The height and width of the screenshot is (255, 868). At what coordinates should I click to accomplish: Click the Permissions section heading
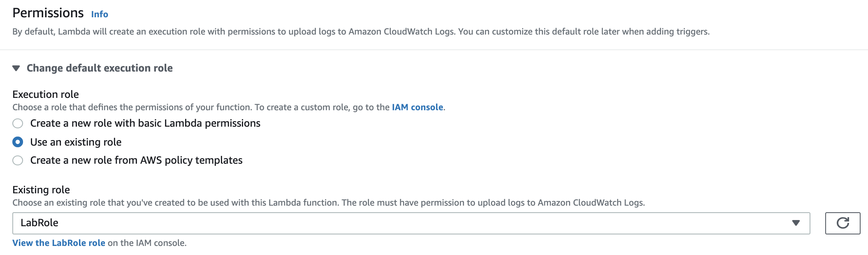[48, 13]
